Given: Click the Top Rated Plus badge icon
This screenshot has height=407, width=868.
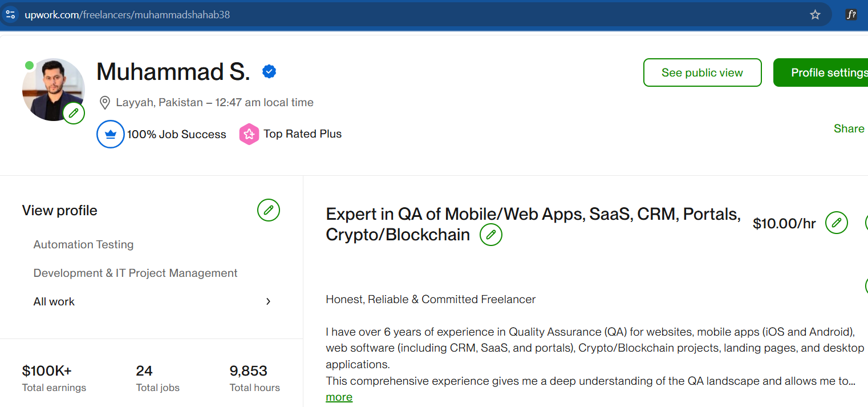Looking at the screenshot, I should click(x=249, y=134).
